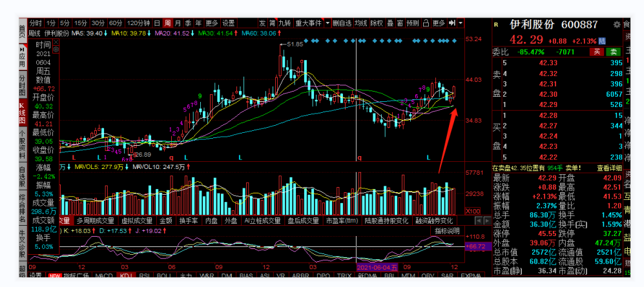Open the dropdown arrow at toolbar far right
644x287 pixels.
(x=461, y=23)
